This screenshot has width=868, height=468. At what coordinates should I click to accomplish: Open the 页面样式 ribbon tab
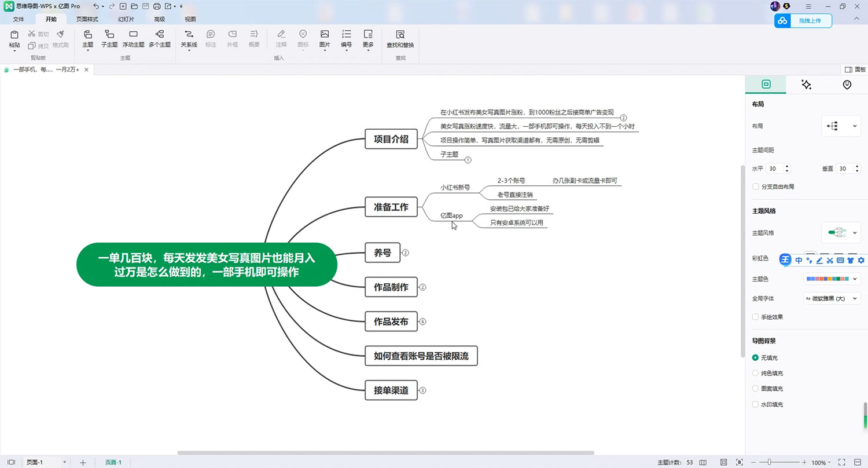[87, 19]
